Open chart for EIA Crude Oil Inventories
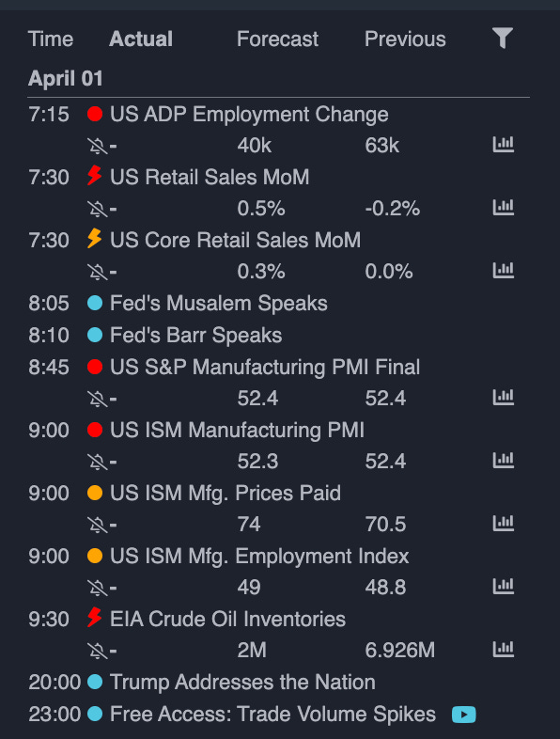Image resolution: width=560 pixels, height=739 pixels. (503, 650)
